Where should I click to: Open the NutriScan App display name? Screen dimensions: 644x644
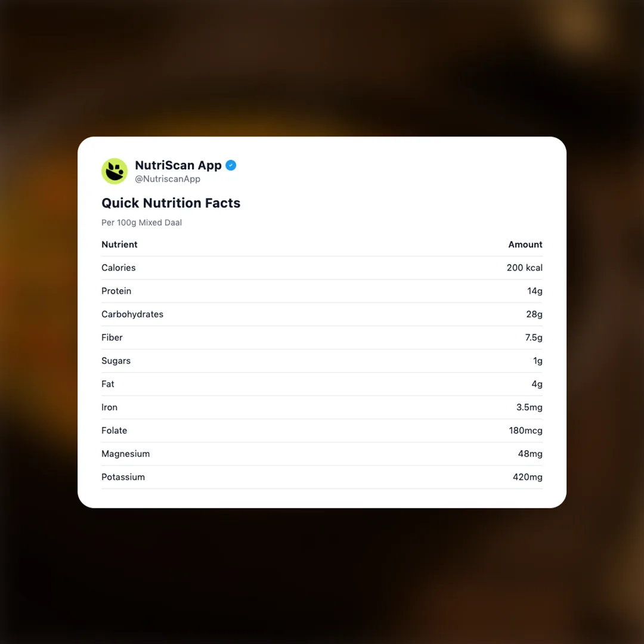pos(178,165)
